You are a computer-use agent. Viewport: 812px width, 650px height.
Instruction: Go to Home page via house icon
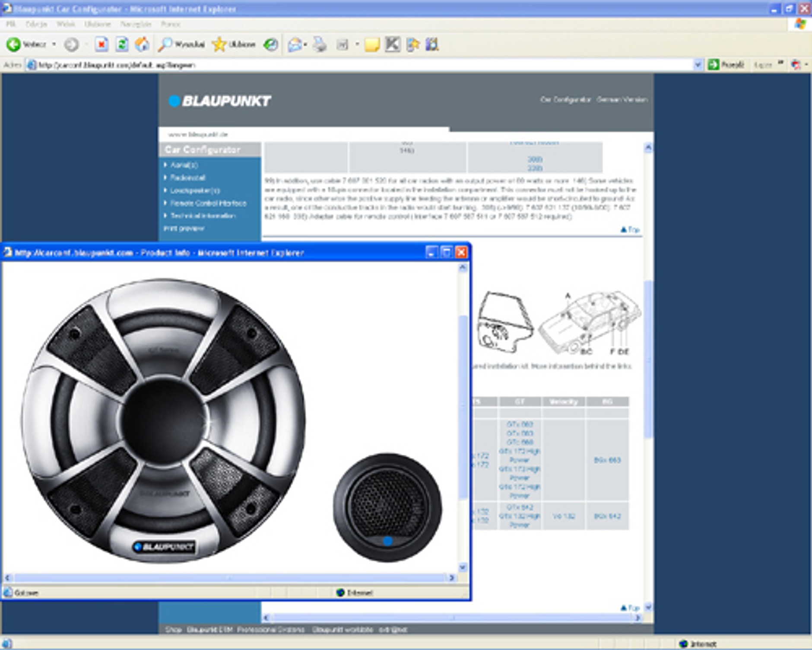(142, 44)
